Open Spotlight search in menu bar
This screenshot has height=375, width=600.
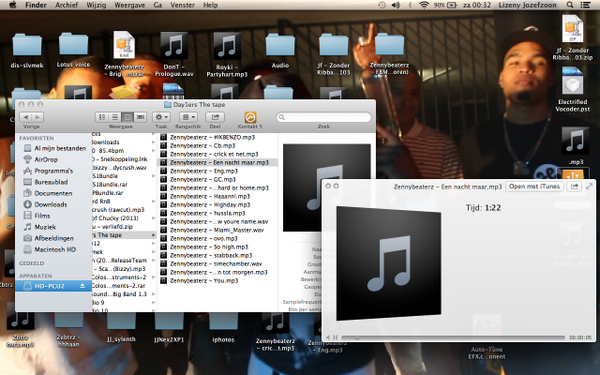pyautogui.click(x=570, y=5)
